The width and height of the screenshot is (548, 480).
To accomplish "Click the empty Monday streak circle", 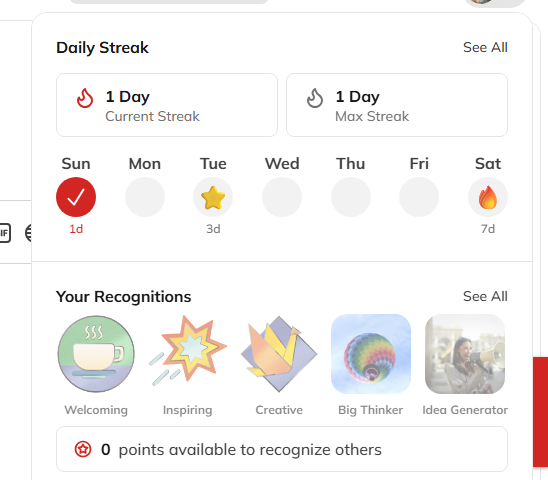I will (145, 197).
